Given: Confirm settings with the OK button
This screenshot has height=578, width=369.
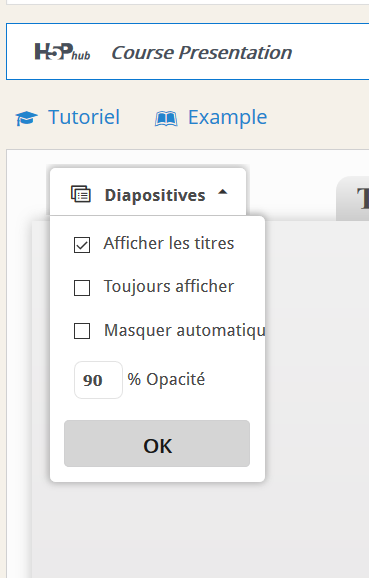Looking at the screenshot, I should 157,443.
